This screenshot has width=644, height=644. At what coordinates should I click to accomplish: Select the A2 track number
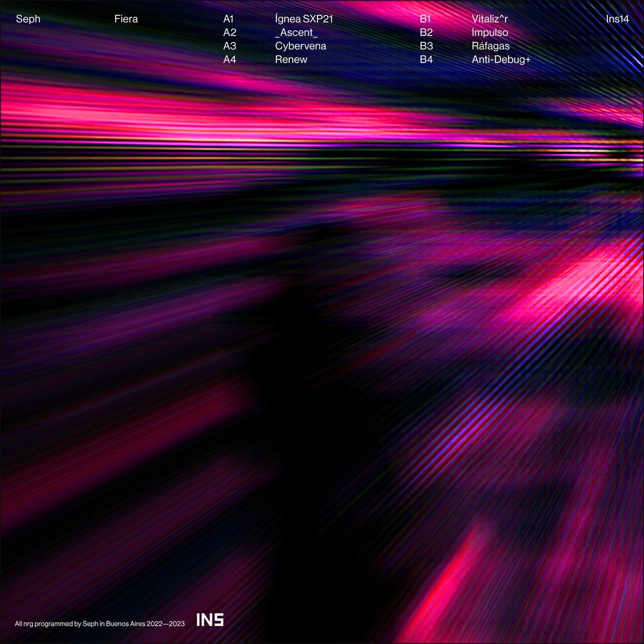tap(230, 33)
